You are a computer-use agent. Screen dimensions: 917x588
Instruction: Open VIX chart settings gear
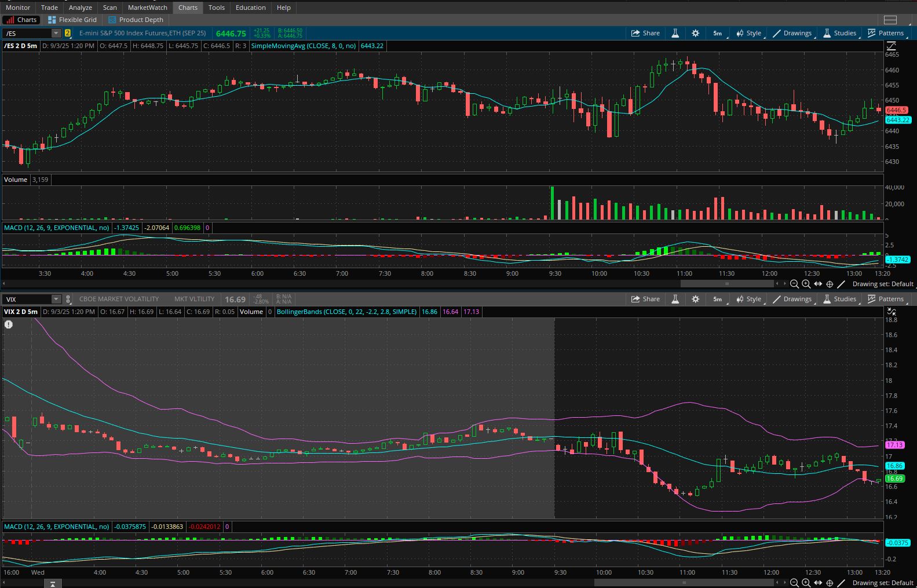(x=696, y=299)
